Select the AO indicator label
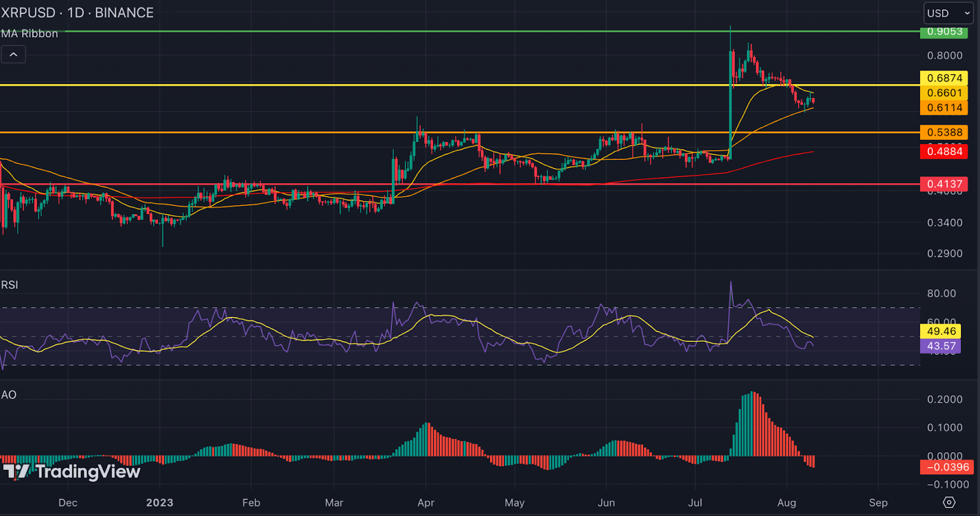This screenshot has height=516, width=980. coord(9,395)
